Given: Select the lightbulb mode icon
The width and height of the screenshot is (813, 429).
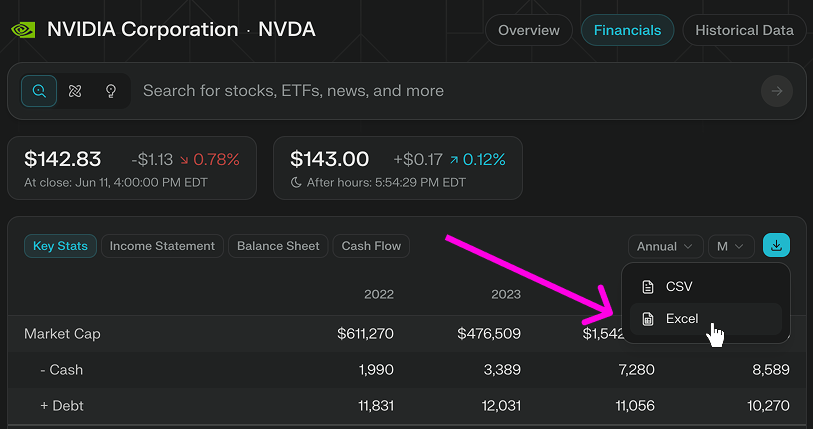Looking at the screenshot, I should 111,91.
